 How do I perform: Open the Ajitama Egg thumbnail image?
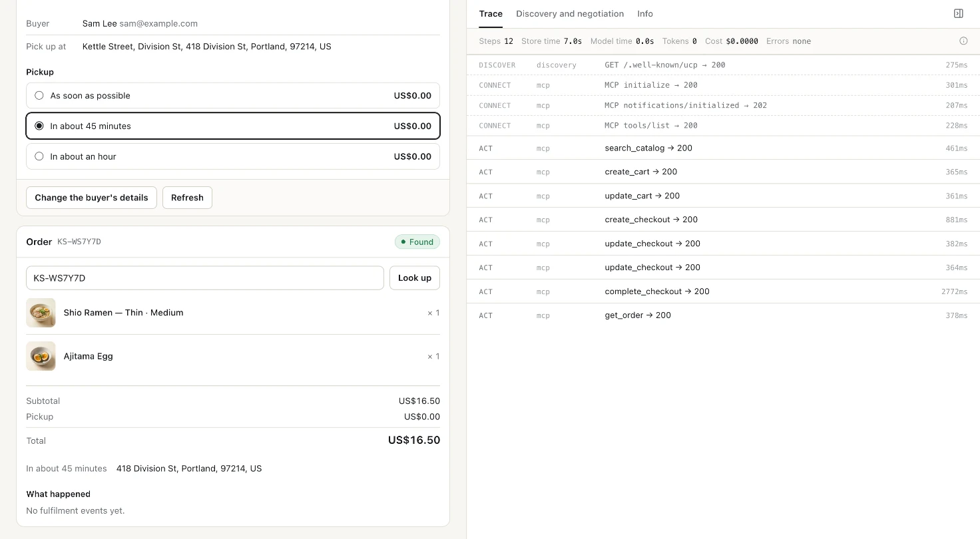click(41, 356)
